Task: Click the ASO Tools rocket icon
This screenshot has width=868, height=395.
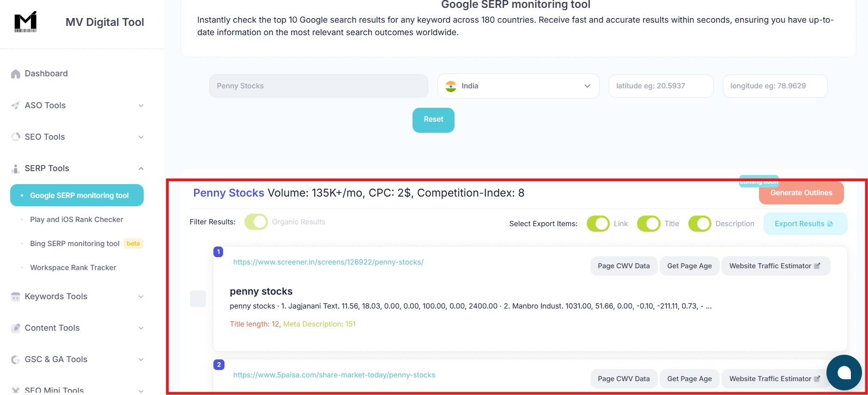Action: click(x=16, y=105)
